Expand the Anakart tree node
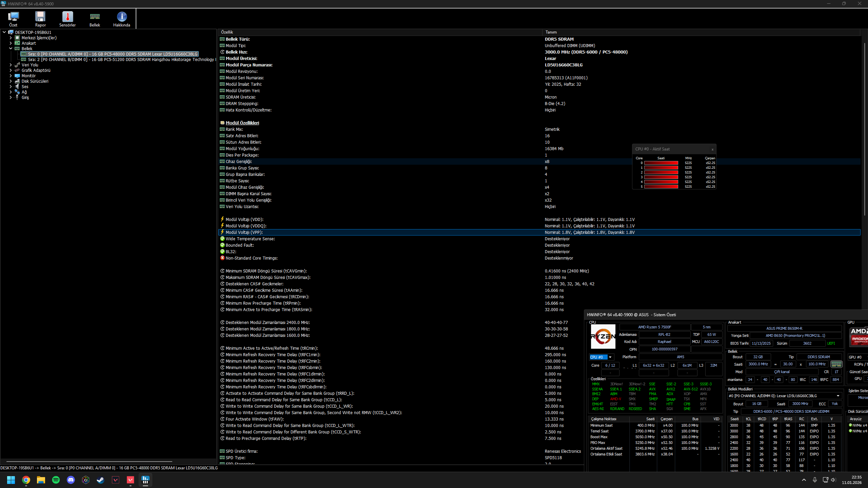The image size is (868, 488). point(11,43)
